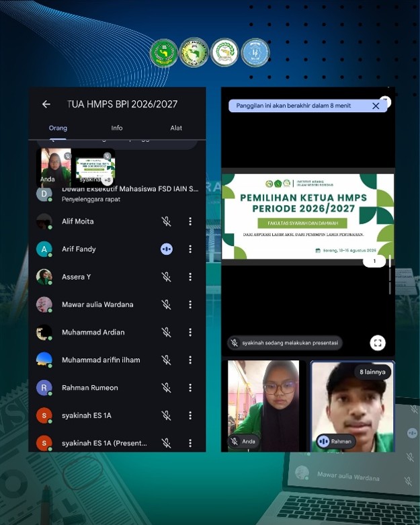
Task: Click the Alif Moita name
Action: 78,221
